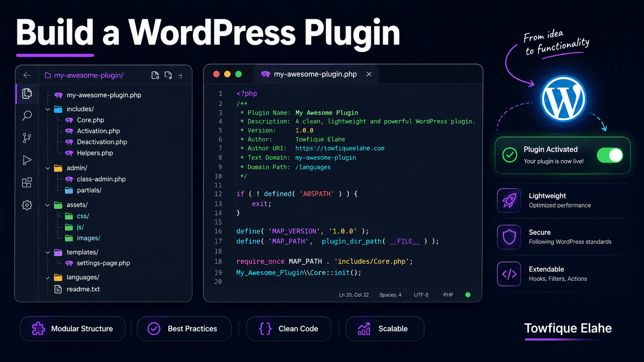Click the PHP elephant icon in the editor tab
The width and height of the screenshot is (644, 362).
(265, 74)
